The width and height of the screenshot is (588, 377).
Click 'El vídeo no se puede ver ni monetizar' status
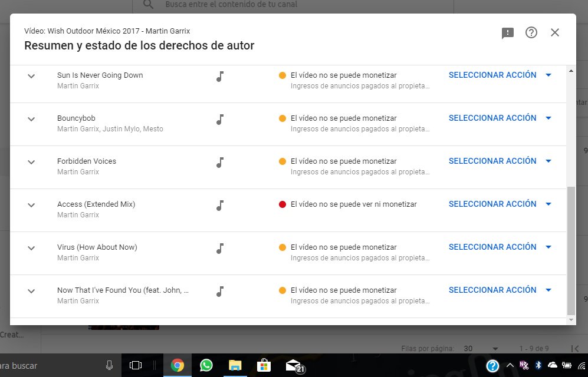coord(354,204)
